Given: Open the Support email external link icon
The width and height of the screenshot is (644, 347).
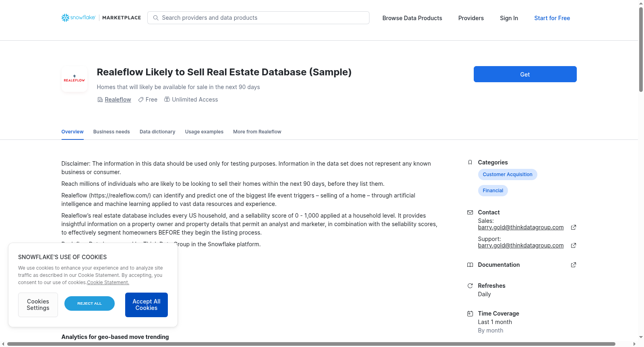Looking at the screenshot, I should tap(574, 245).
